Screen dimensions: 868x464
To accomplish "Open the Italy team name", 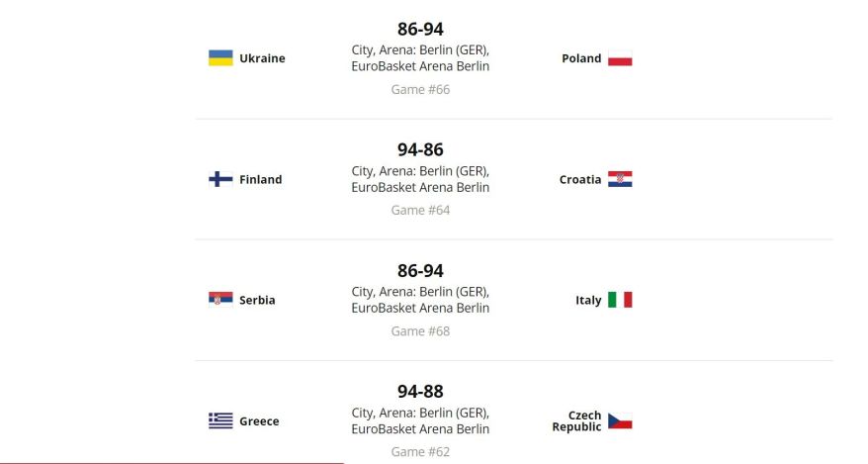I will pyautogui.click(x=588, y=300).
